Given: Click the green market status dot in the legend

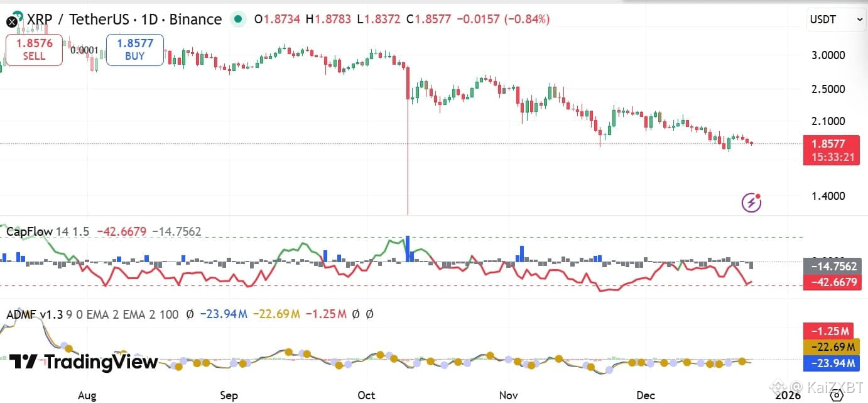Looking at the screenshot, I should [238, 19].
